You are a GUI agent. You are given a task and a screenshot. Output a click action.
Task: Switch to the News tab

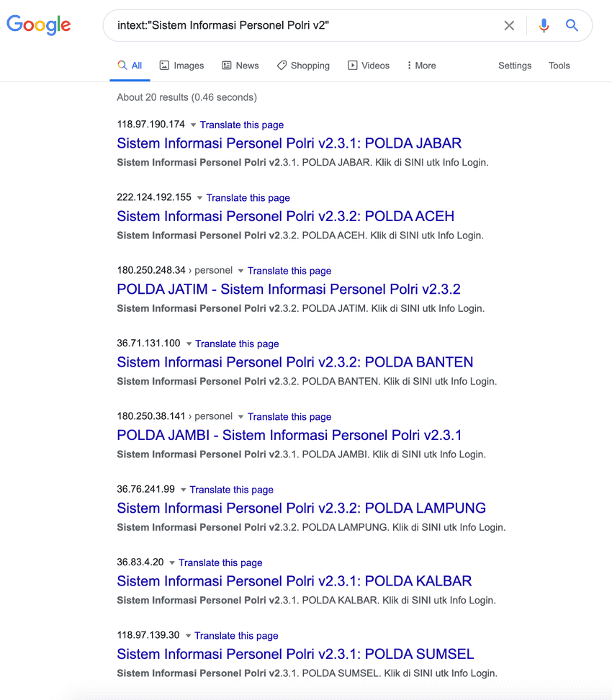point(240,66)
